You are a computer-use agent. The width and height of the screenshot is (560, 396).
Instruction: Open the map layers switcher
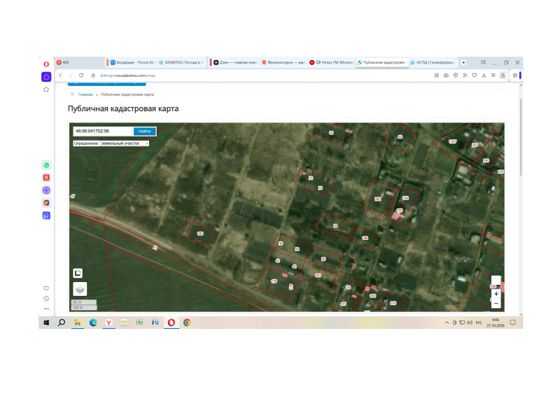click(80, 289)
